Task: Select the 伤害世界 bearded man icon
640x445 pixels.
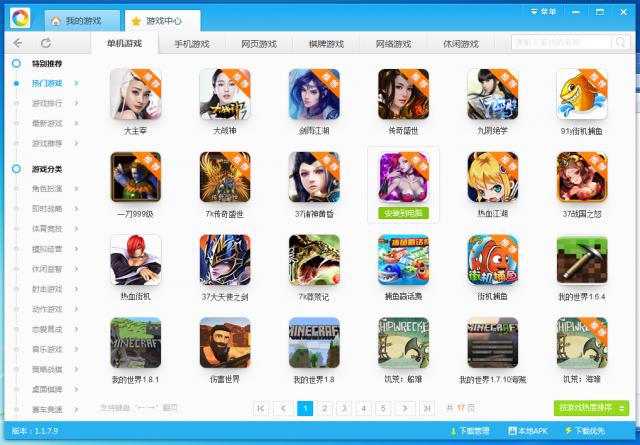Action: (225, 343)
